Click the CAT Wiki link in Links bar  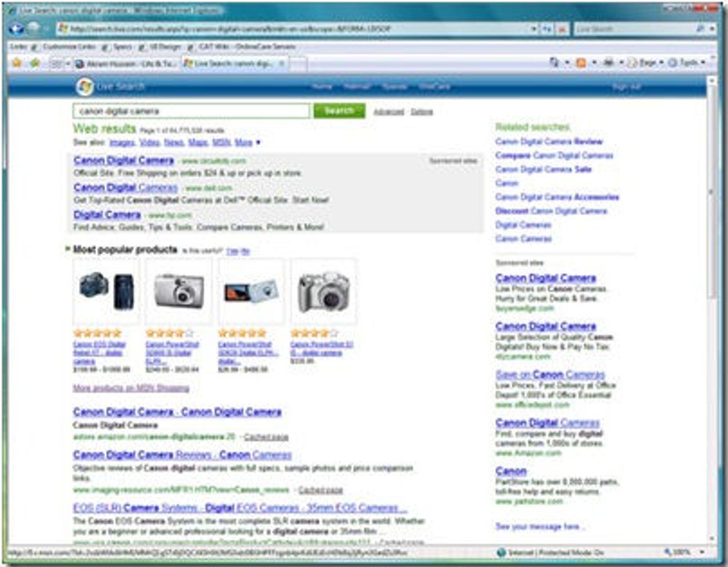[x=247, y=47]
